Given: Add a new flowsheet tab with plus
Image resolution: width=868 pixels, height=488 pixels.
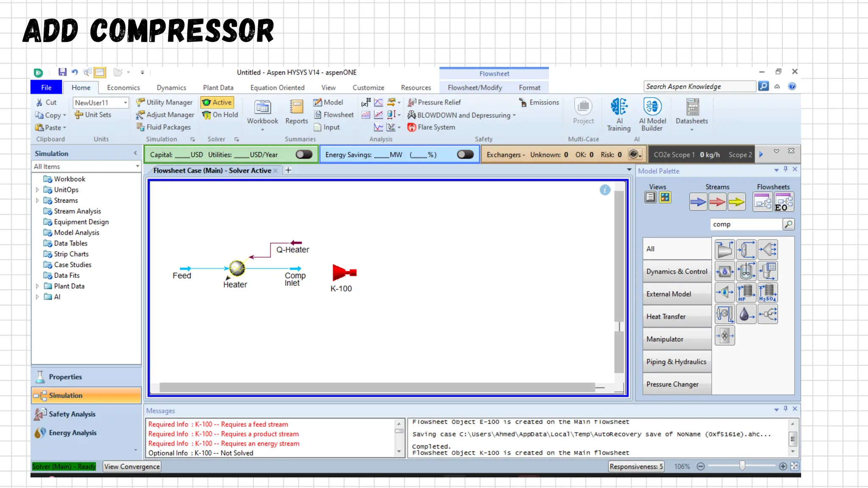Looking at the screenshot, I should 288,170.
